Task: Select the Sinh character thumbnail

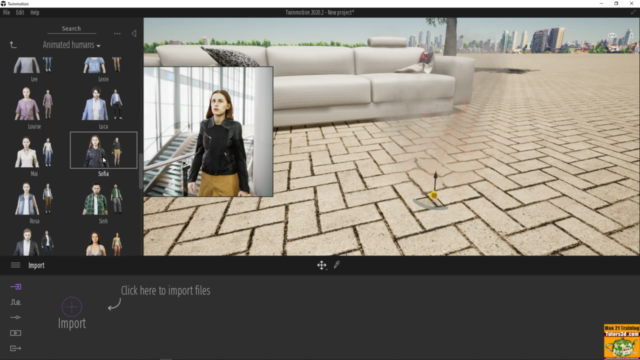Action: [x=103, y=198]
